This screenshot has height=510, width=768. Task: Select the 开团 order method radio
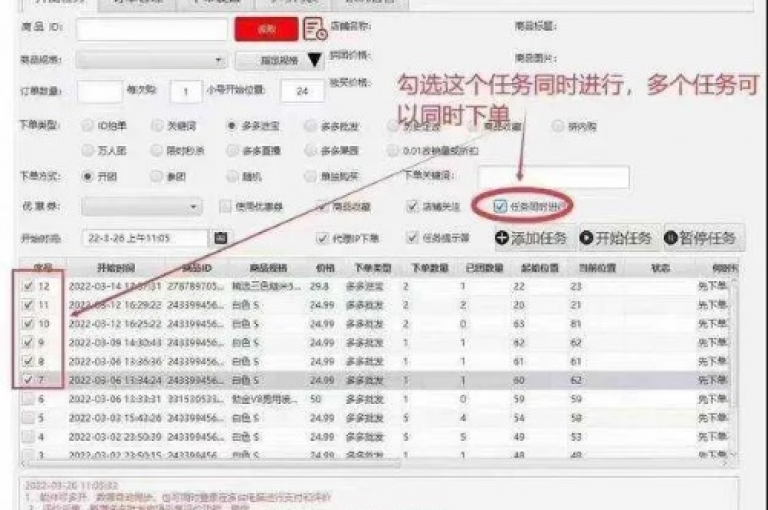coord(88,176)
